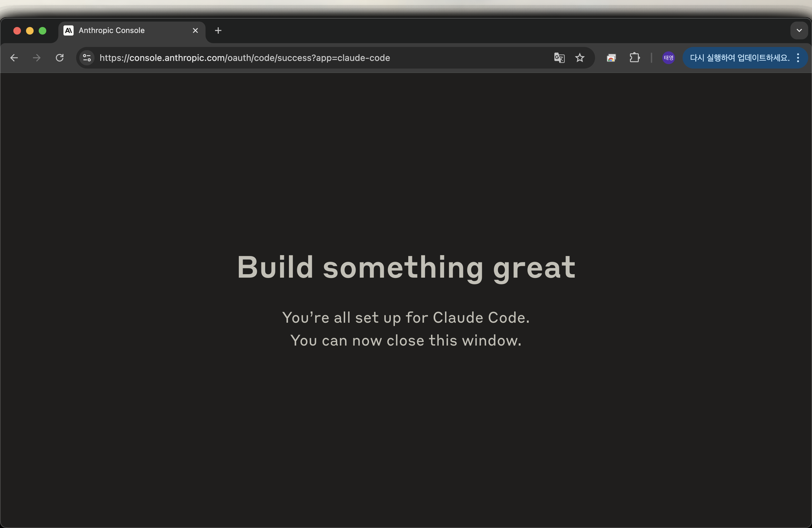This screenshot has height=528, width=812.
Task: Open a new tab with plus button
Action: (218, 30)
